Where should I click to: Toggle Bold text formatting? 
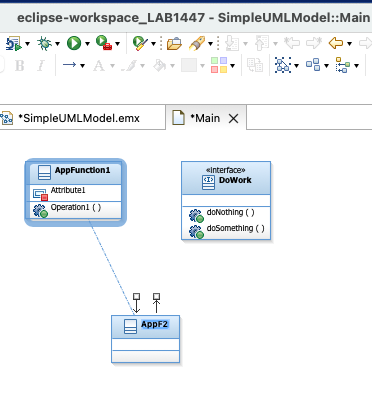(20, 66)
